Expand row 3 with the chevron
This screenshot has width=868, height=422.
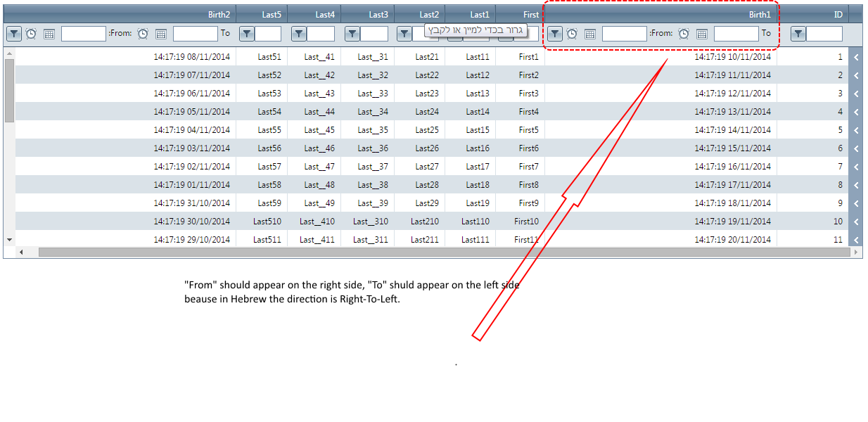[855, 94]
